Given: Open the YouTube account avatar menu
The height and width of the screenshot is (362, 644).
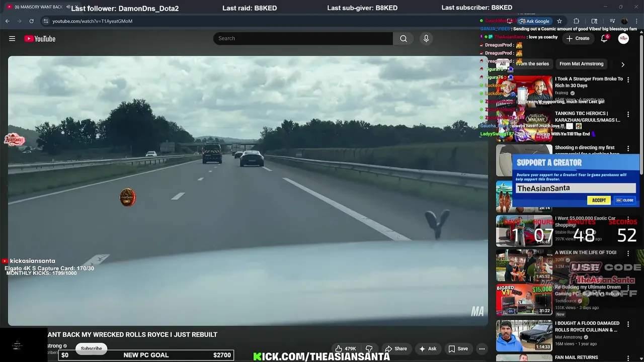Looking at the screenshot, I should click(623, 39).
